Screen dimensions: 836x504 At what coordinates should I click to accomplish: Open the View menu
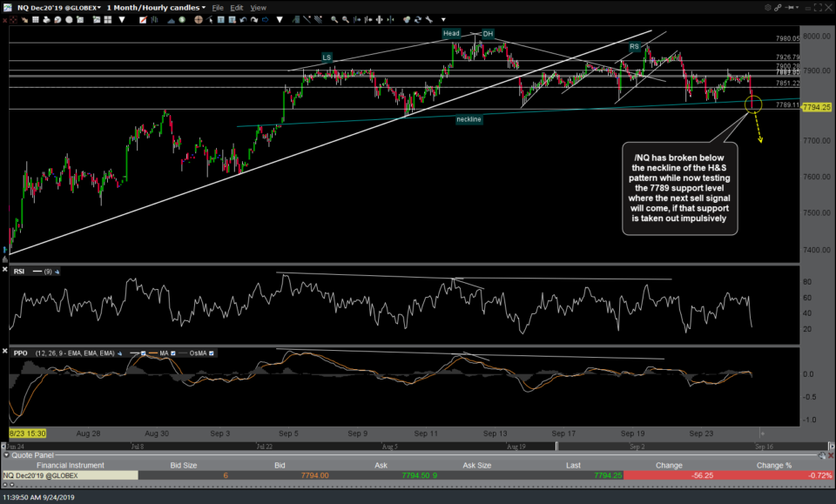[x=259, y=7]
